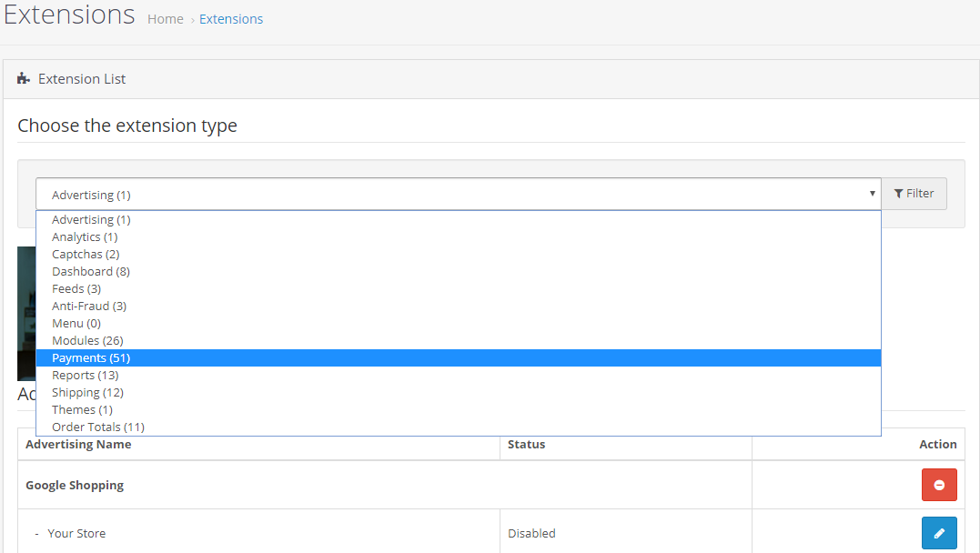Click the puzzle piece Extension List icon
This screenshot has width=980, height=553.
click(24, 79)
